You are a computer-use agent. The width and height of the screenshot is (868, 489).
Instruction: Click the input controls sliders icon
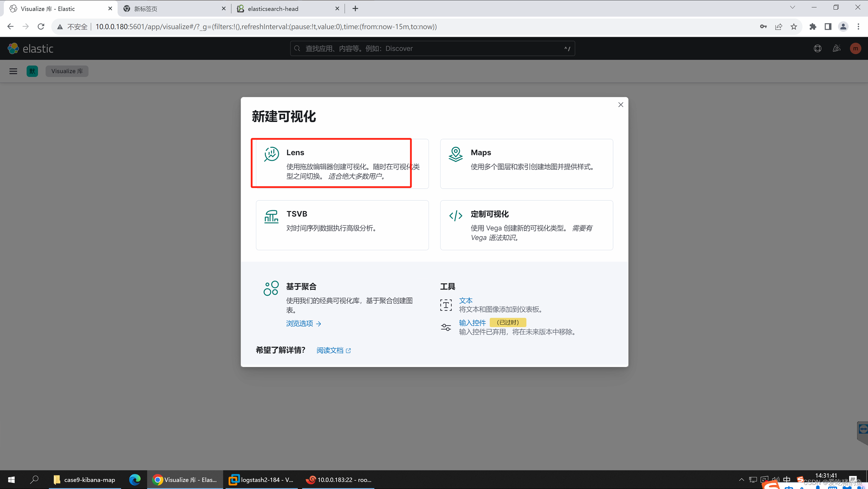click(446, 327)
